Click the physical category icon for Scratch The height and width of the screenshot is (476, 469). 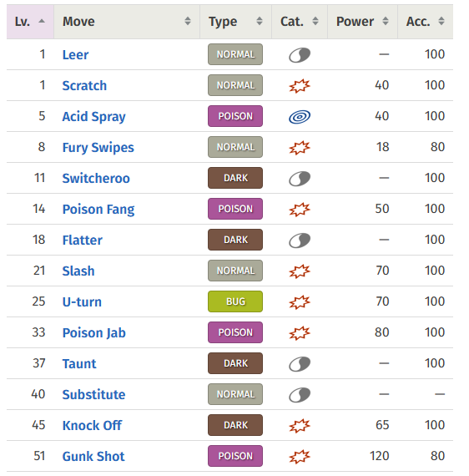tap(300, 86)
